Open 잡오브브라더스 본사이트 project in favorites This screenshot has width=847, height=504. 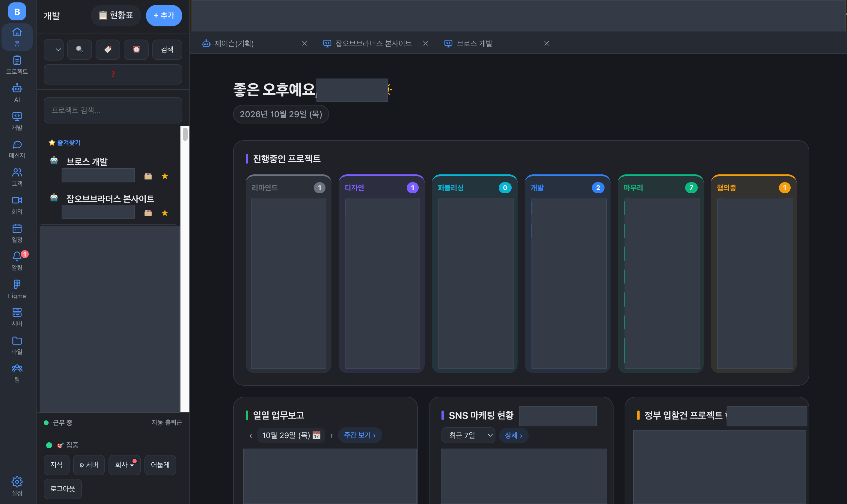point(110,199)
